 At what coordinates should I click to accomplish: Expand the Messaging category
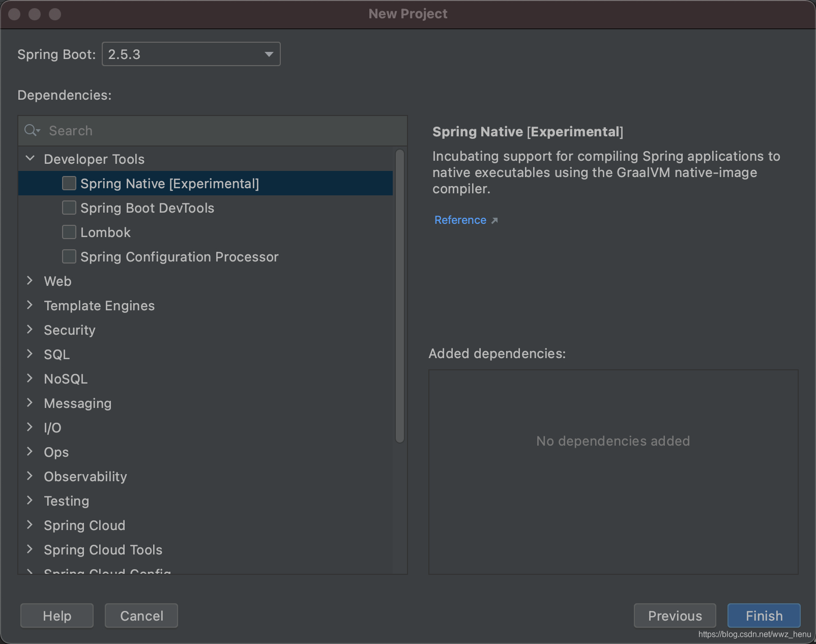30,403
